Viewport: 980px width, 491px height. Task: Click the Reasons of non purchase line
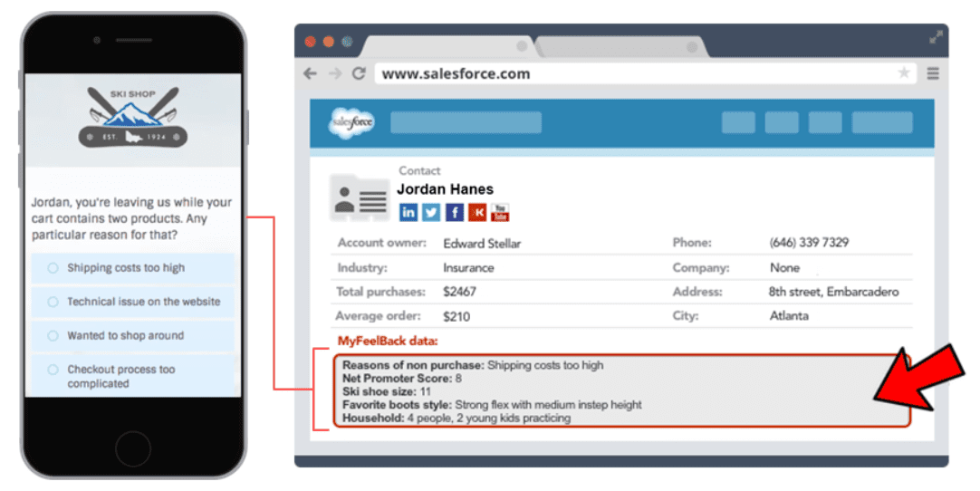pyautogui.click(x=473, y=365)
